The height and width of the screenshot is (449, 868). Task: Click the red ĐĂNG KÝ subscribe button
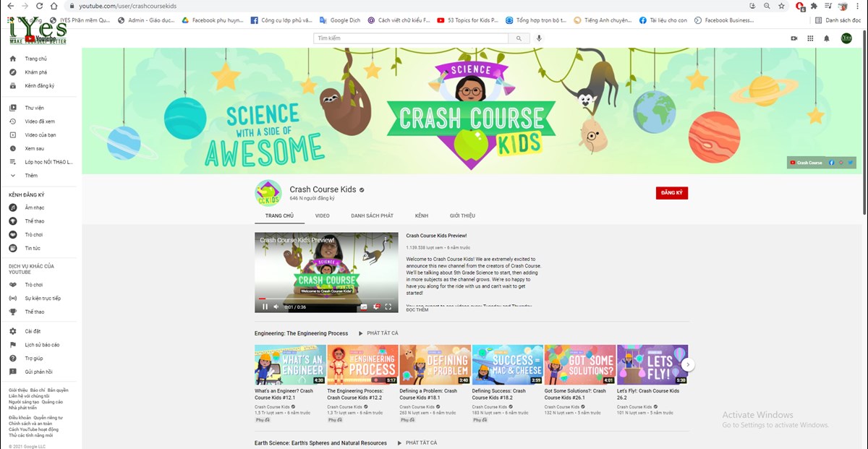click(x=672, y=193)
